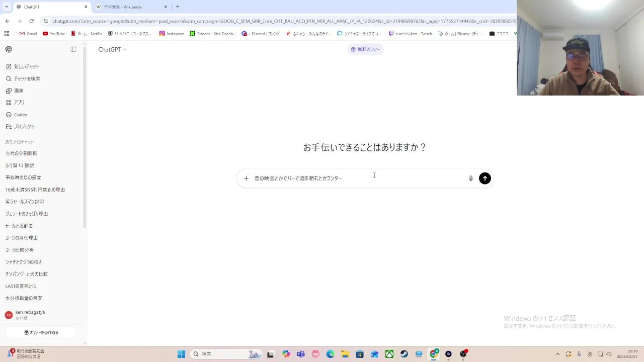Image resolution: width=644 pixels, height=362 pixels.
Task: Open the Chrome apps grid shortcut
Action: click(x=7, y=34)
